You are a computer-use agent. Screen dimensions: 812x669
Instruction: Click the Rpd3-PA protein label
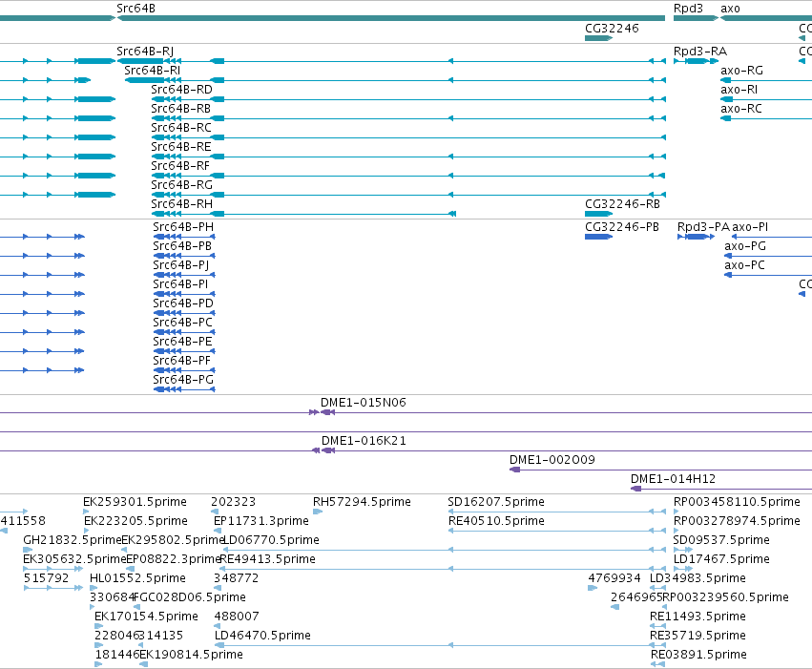tap(703, 227)
